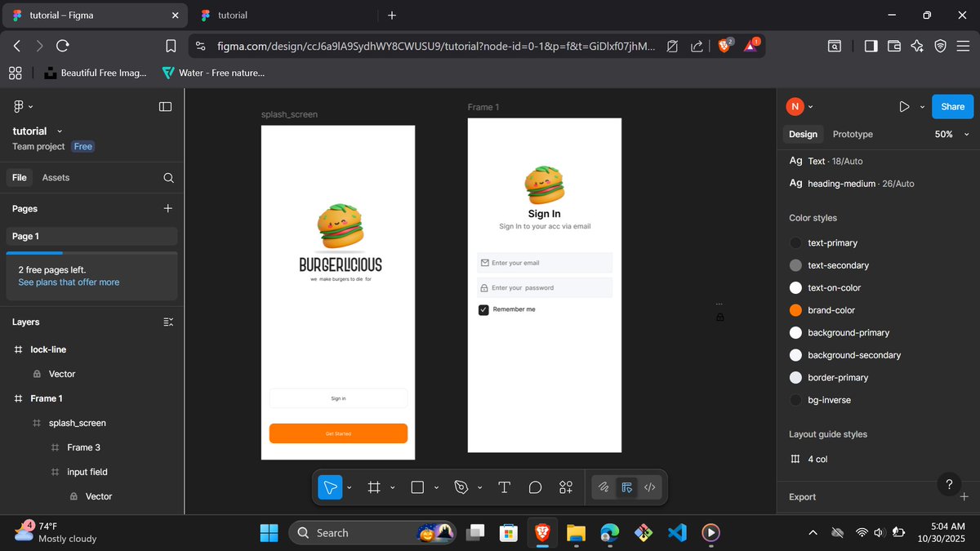The height and width of the screenshot is (551, 980).
Task: Unlock the Vector layer
Action: tap(37, 374)
